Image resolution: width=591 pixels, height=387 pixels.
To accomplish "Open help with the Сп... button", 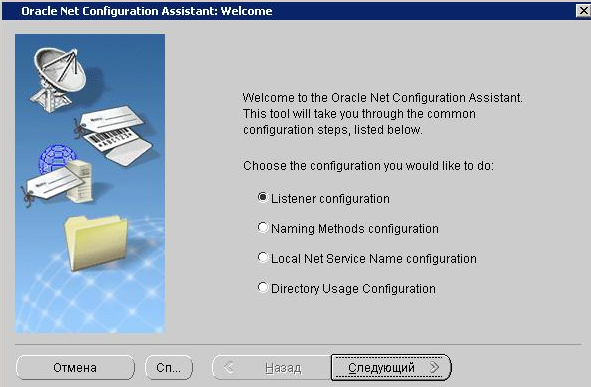I will pos(169,367).
